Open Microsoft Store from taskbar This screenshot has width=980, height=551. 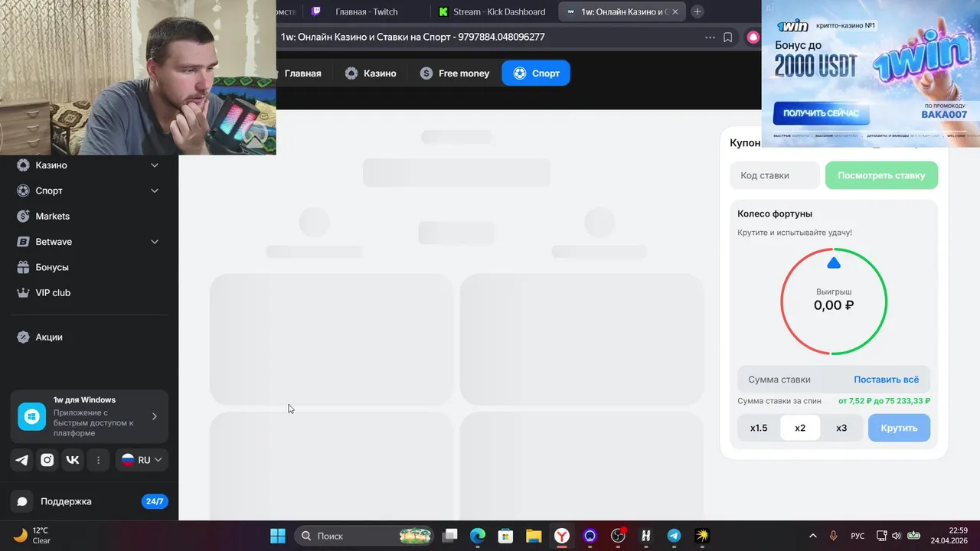point(505,536)
